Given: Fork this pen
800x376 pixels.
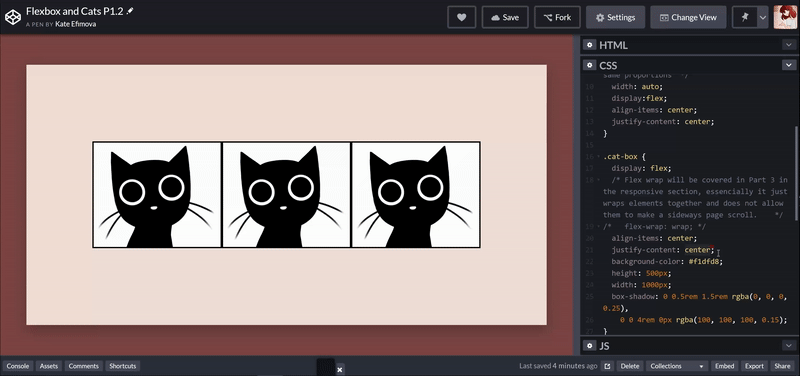Looking at the screenshot, I should point(557,17).
